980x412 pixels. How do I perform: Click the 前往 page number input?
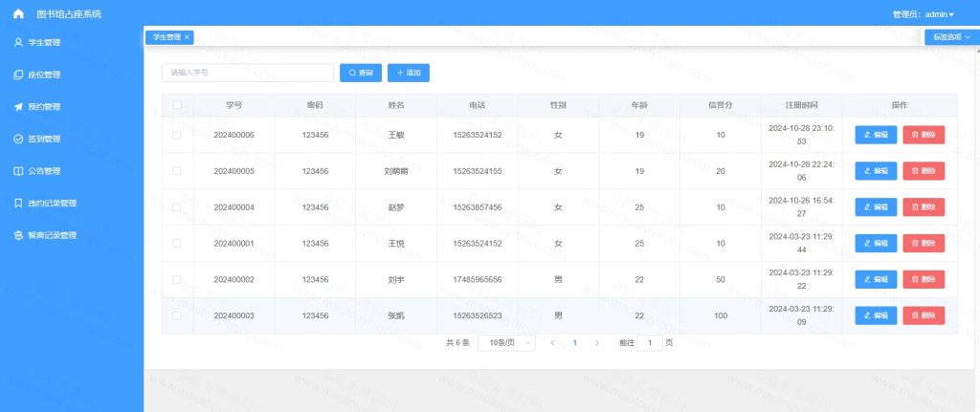(x=650, y=343)
